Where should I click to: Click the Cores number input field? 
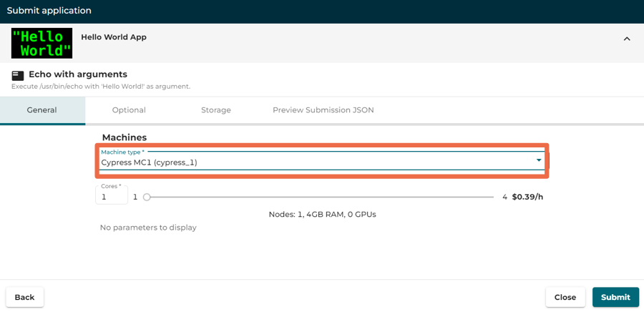coord(112,195)
